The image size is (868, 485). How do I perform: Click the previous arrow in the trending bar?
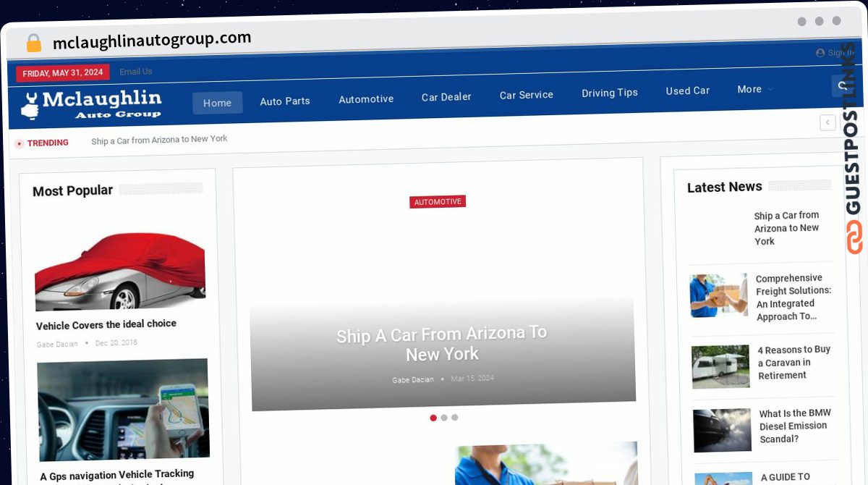click(x=828, y=122)
